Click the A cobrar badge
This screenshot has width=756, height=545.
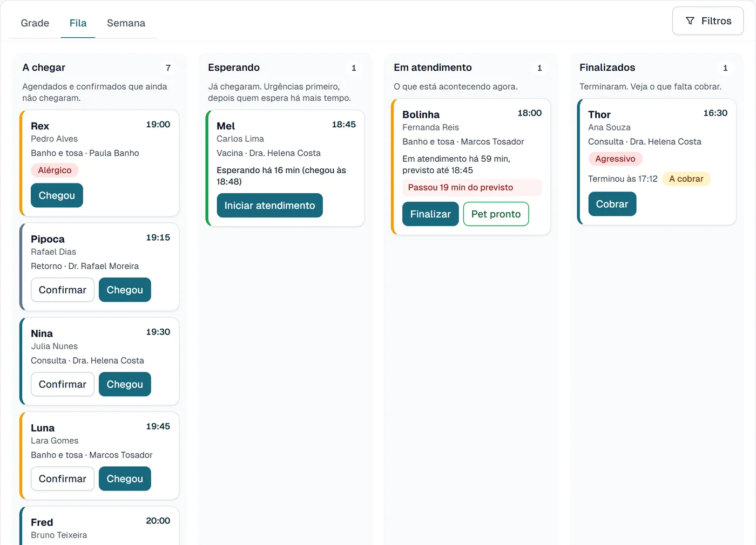(686, 179)
